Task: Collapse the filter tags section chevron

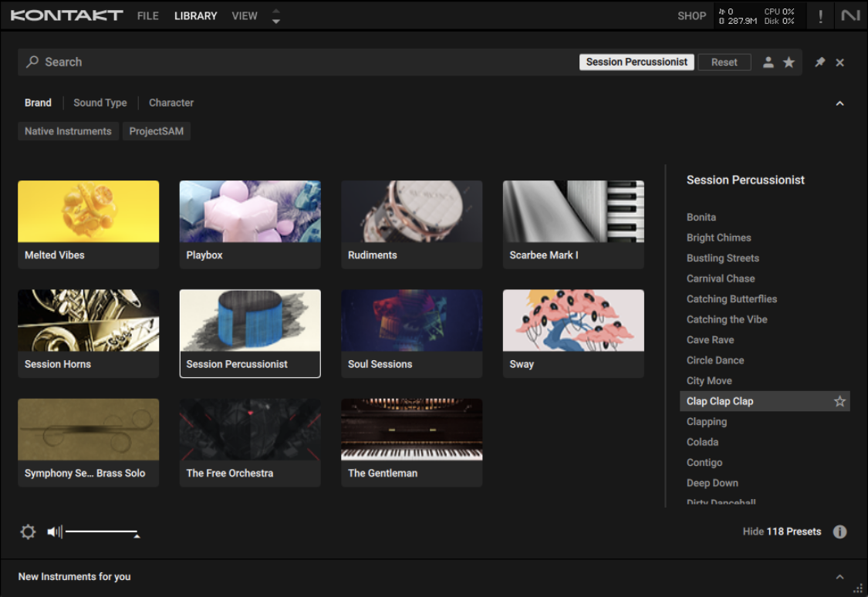Action: [x=840, y=103]
